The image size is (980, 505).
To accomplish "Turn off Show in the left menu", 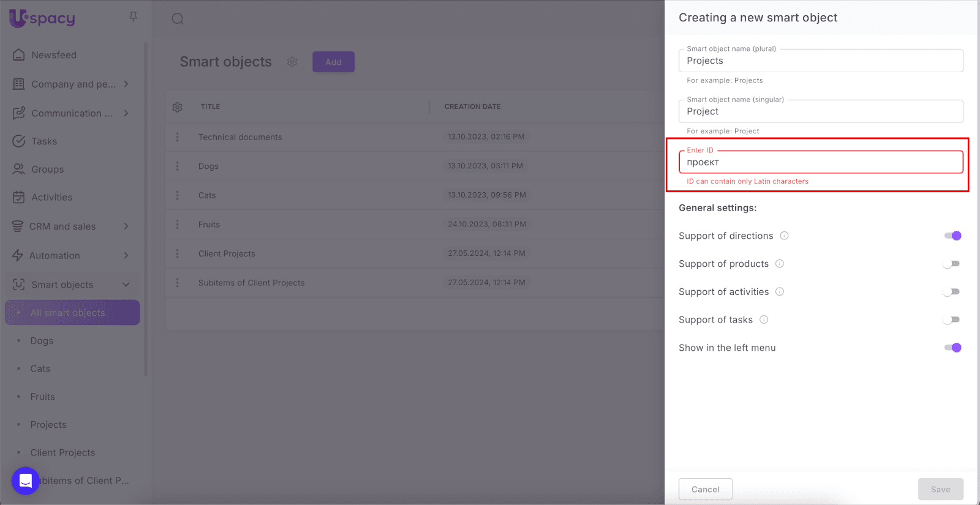I will pos(952,348).
